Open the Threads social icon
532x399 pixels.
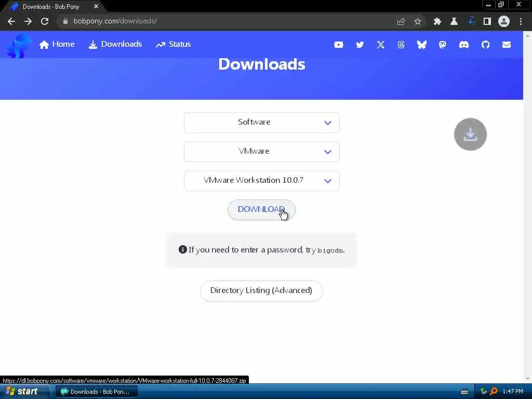click(401, 45)
